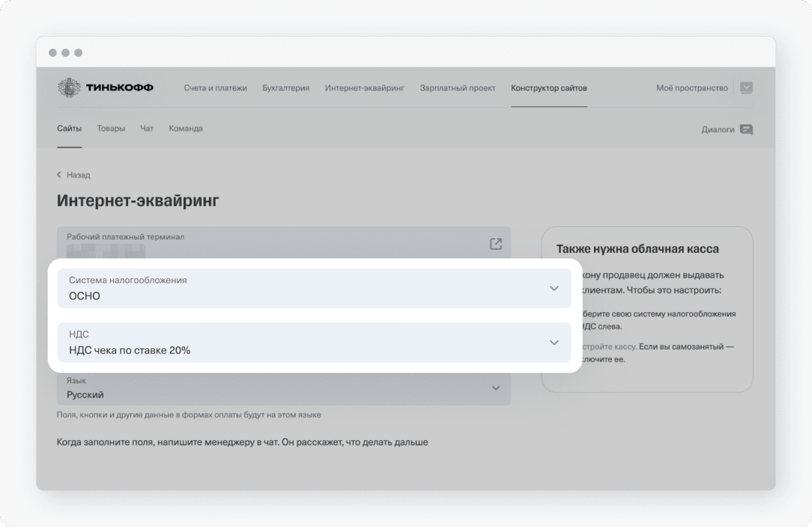This screenshot has height=527, width=812.
Task: Open Счета и платежи menu
Action: point(216,88)
